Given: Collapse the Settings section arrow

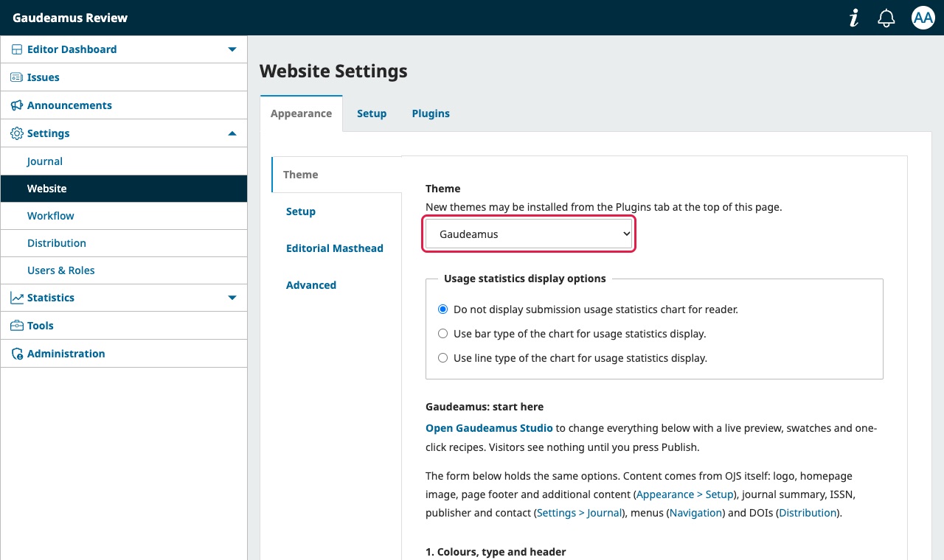Looking at the screenshot, I should coord(232,133).
